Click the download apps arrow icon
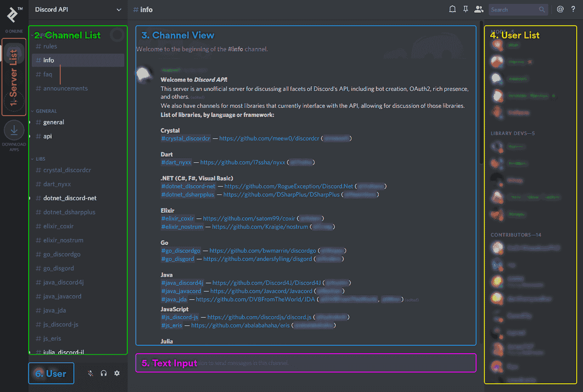 click(x=14, y=130)
